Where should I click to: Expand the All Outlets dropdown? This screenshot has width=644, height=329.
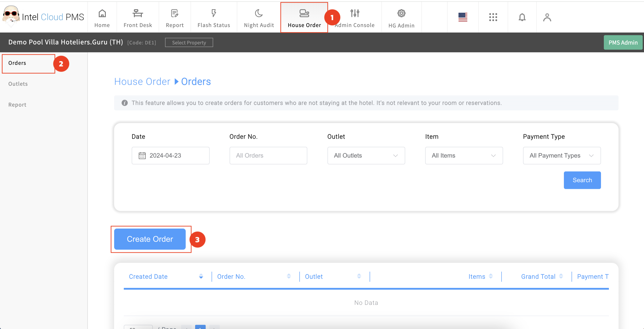(366, 155)
